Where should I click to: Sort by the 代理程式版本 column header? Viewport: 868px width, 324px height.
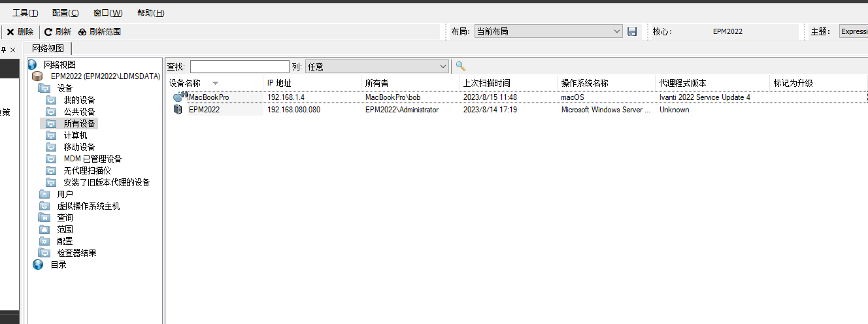coord(712,83)
